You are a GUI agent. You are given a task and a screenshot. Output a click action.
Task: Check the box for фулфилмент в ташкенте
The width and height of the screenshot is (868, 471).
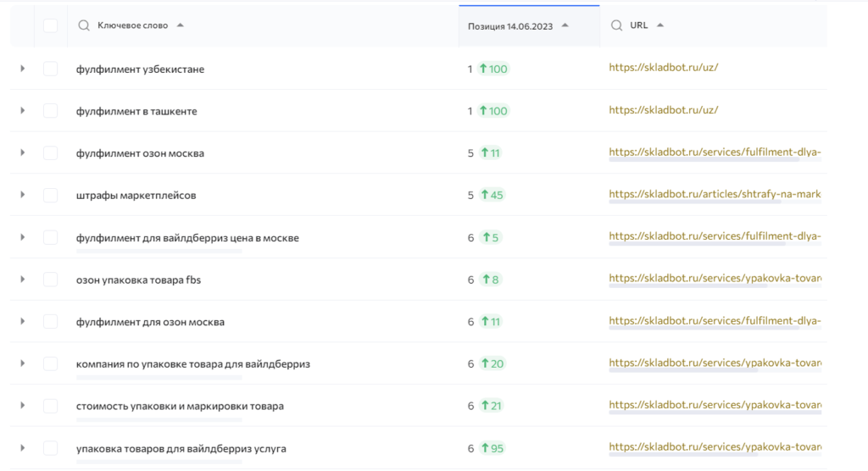[x=51, y=111]
